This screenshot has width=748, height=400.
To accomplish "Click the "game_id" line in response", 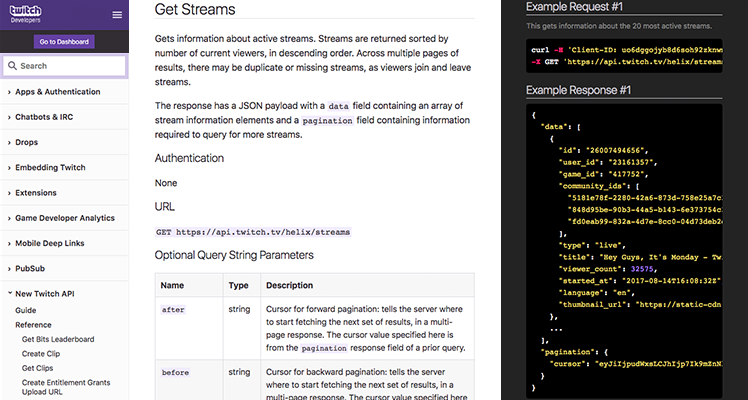I will tap(603, 174).
